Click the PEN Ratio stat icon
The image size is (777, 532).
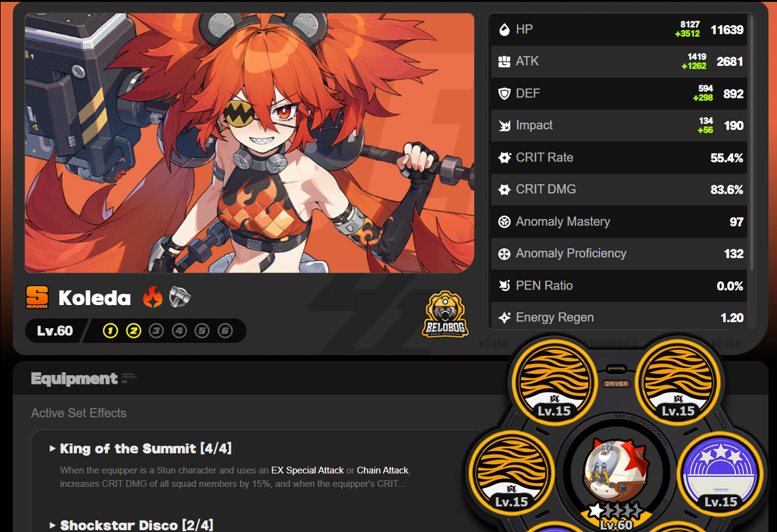tap(504, 286)
